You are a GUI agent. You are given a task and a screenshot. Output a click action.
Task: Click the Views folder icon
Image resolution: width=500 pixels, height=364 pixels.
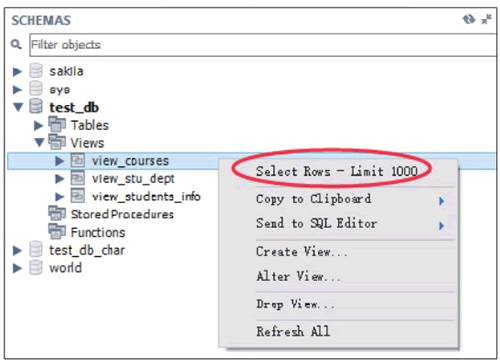click(x=57, y=142)
